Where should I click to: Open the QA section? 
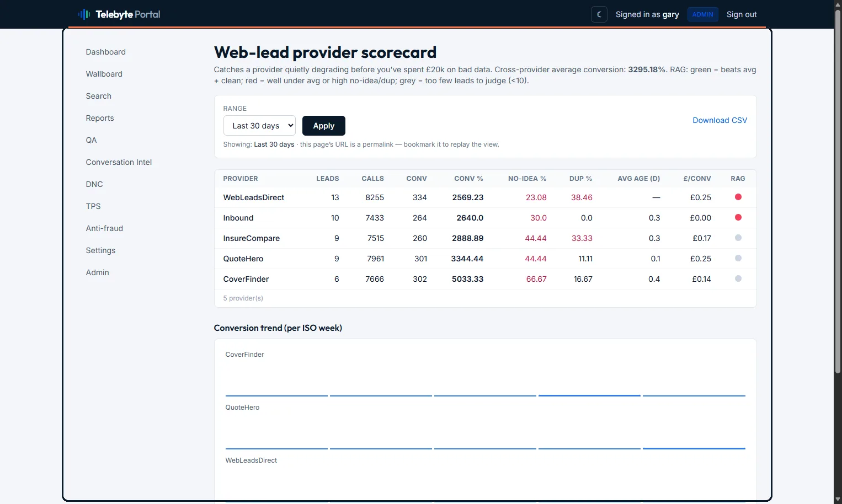[92, 140]
